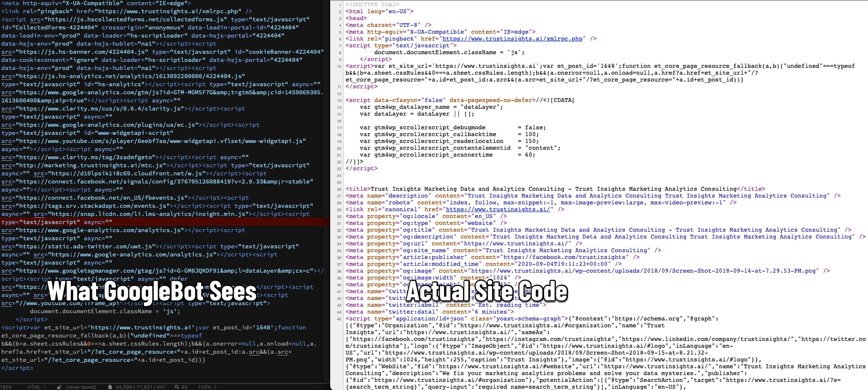
Task: Click the "63" search count in status bar
Action: pos(185,387)
